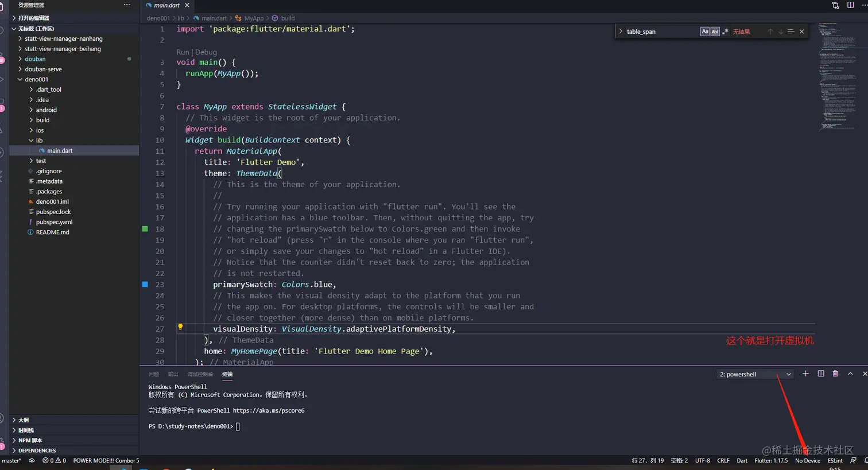Go to previous find match arrow

pos(770,32)
